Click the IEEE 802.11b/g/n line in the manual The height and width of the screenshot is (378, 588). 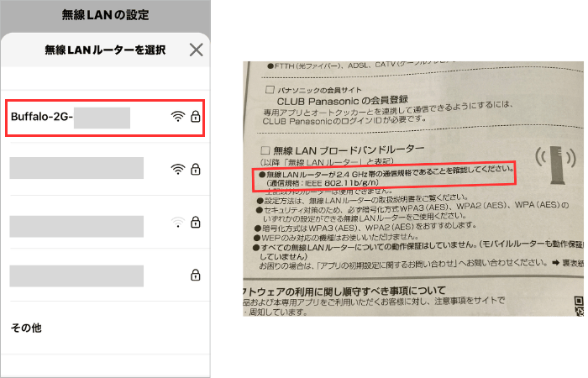point(323,183)
